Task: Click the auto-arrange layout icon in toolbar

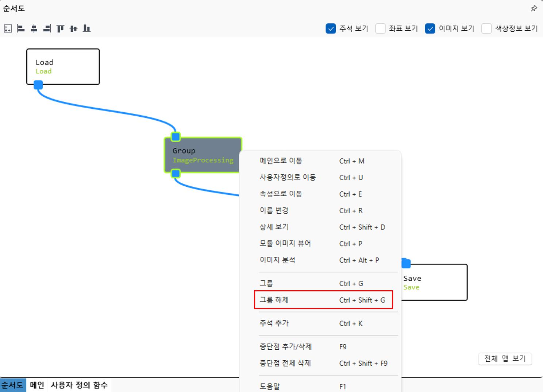Action: 8,28
